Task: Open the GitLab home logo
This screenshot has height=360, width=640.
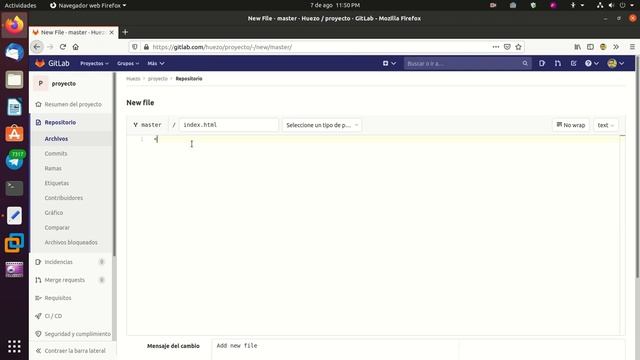Action: click(52, 63)
